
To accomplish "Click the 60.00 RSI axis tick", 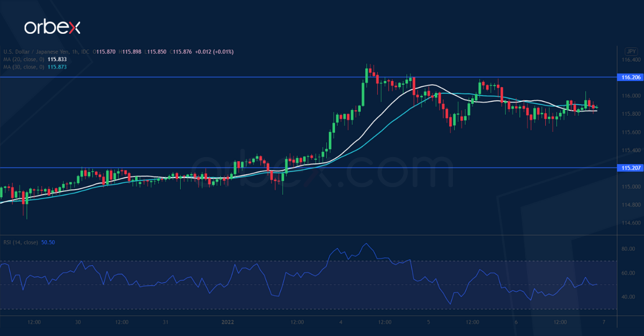I will [x=629, y=273].
